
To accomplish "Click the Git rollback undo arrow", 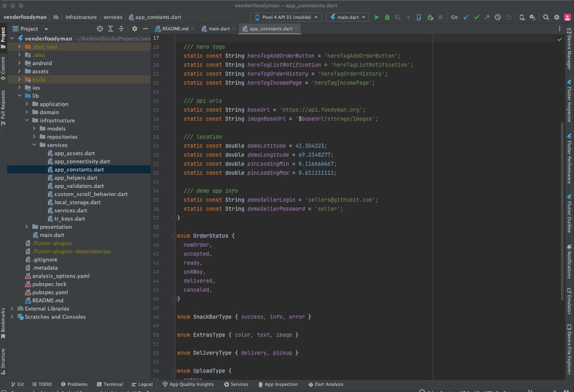I will pyautogui.click(x=509, y=17).
